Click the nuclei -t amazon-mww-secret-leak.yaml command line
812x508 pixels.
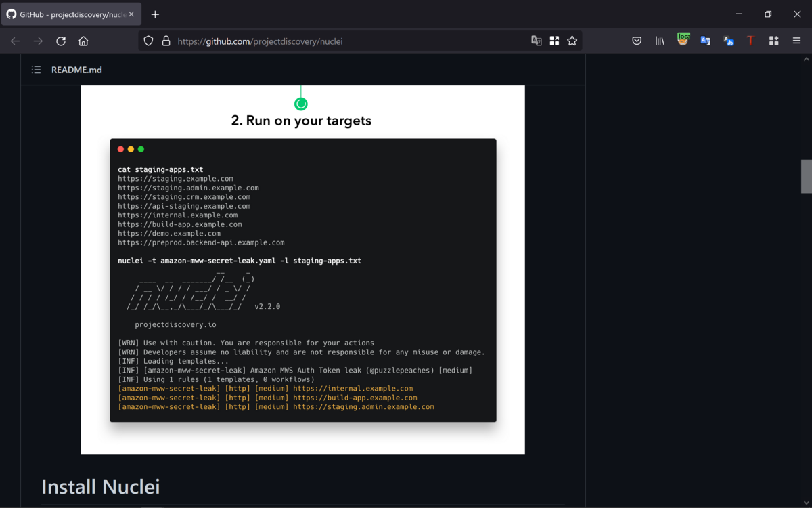(240, 261)
